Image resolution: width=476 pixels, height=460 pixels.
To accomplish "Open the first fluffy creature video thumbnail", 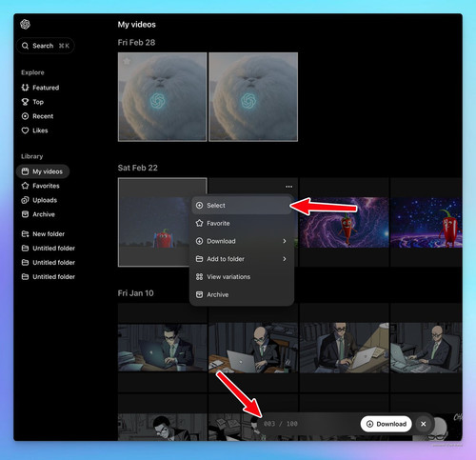I will (x=162, y=97).
